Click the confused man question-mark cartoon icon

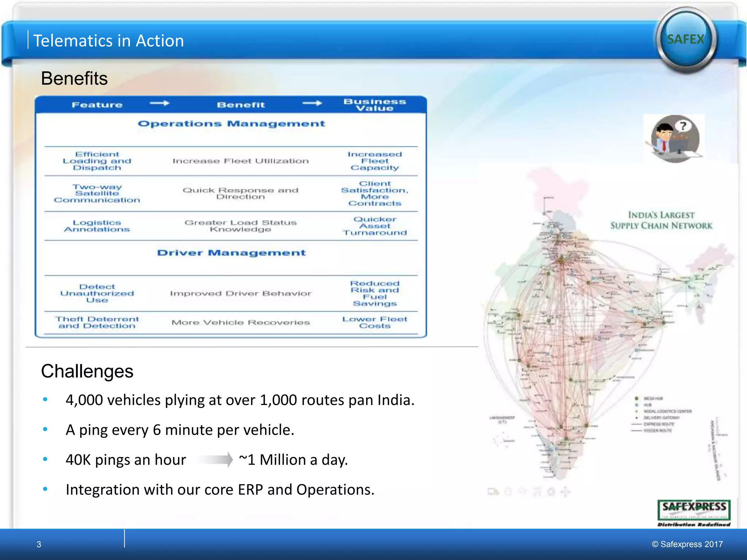[x=675, y=139]
